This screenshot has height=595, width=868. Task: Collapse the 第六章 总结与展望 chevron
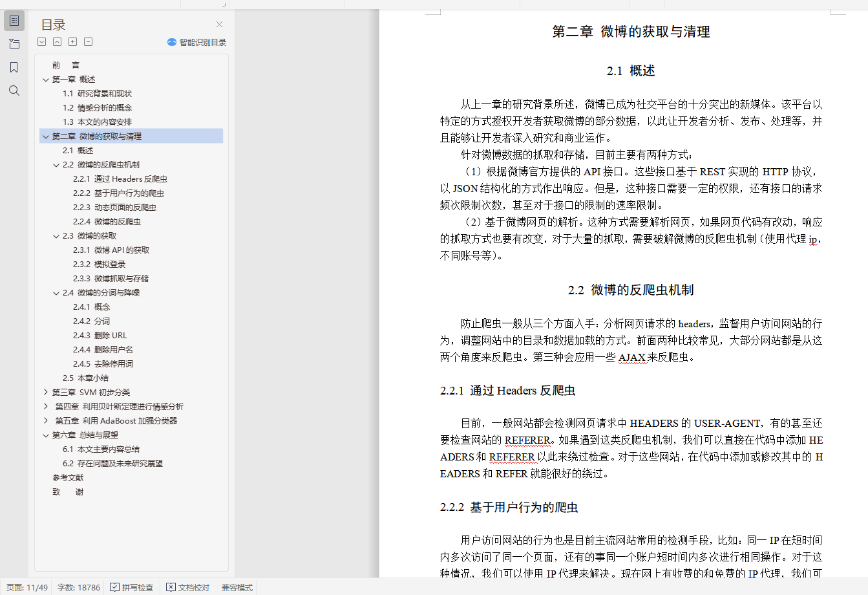(46, 435)
